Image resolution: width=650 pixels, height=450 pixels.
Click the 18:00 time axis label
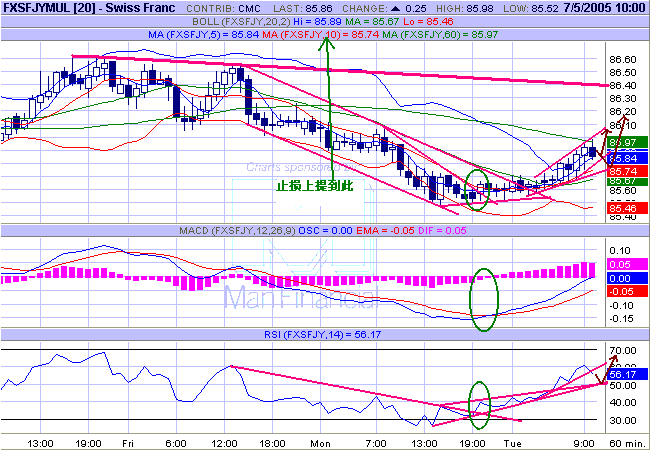273,444
